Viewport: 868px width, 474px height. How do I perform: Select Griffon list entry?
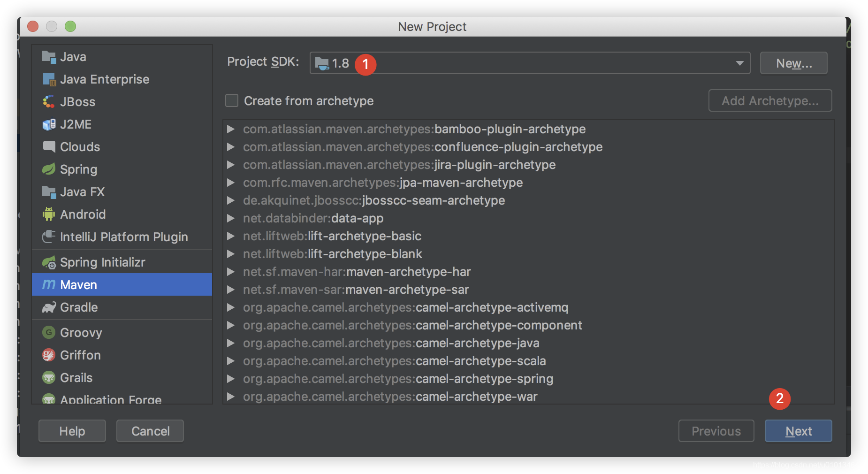122,355
